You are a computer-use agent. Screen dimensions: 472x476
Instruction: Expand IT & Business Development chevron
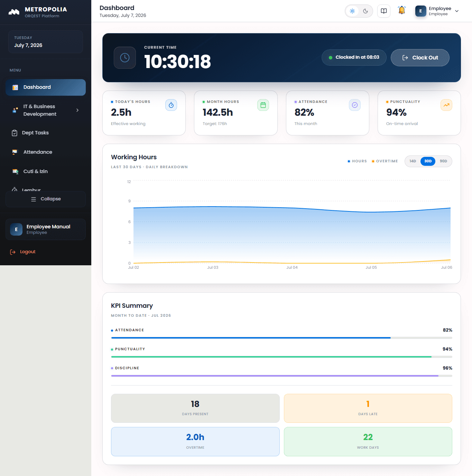pos(77,110)
